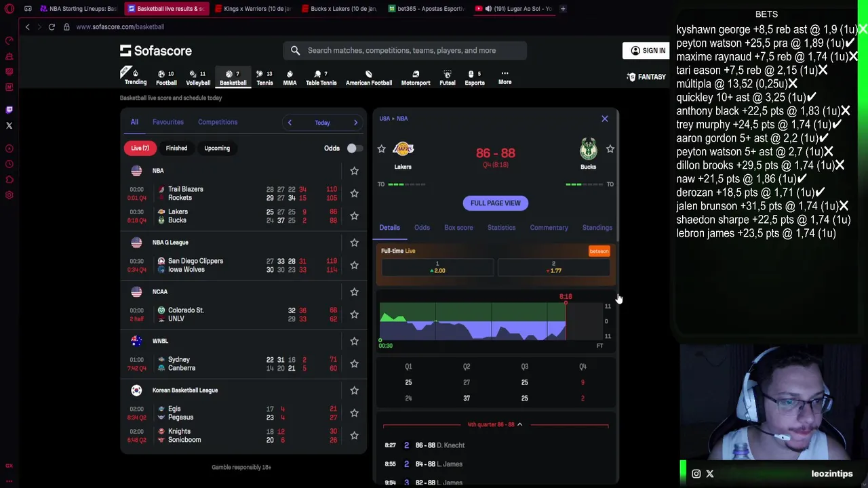Open the Statistics tab
Viewport: 868px width, 488px height.
501,228
